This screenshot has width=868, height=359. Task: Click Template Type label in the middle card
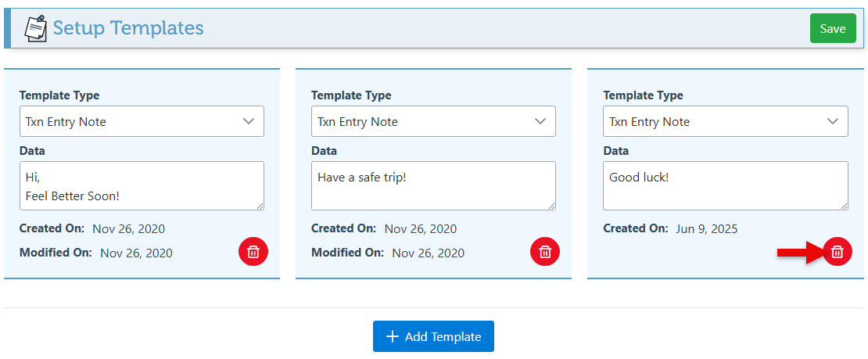351,95
